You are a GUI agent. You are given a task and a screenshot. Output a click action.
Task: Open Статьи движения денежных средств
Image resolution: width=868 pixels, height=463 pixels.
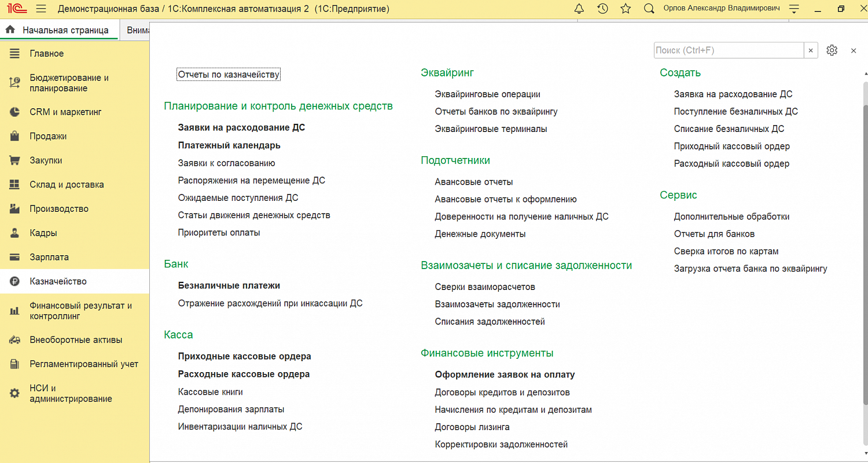(254, 215)
